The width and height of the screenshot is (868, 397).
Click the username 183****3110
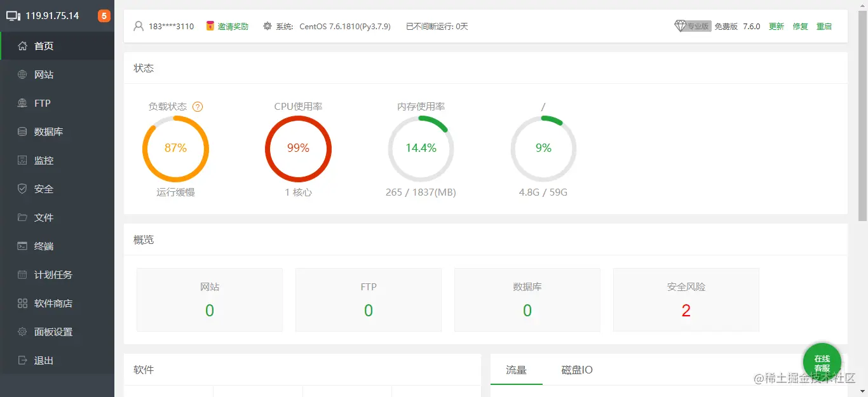click(x=172, y=26)
